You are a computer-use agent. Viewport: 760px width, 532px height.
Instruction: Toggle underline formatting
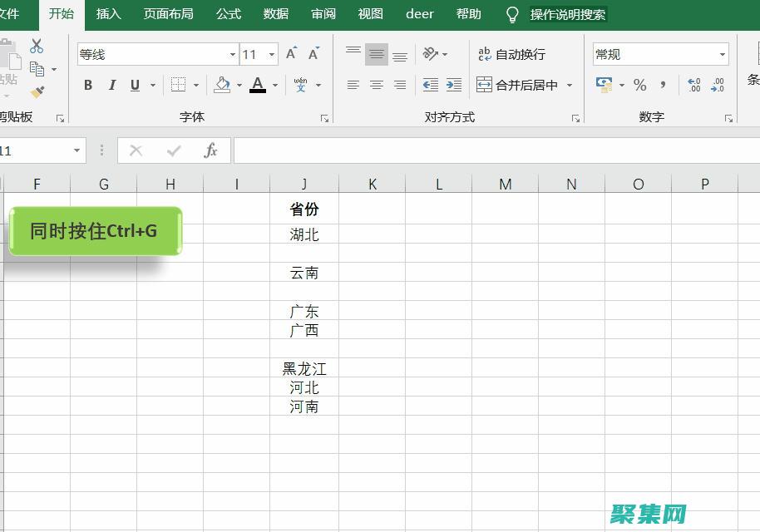135,85
